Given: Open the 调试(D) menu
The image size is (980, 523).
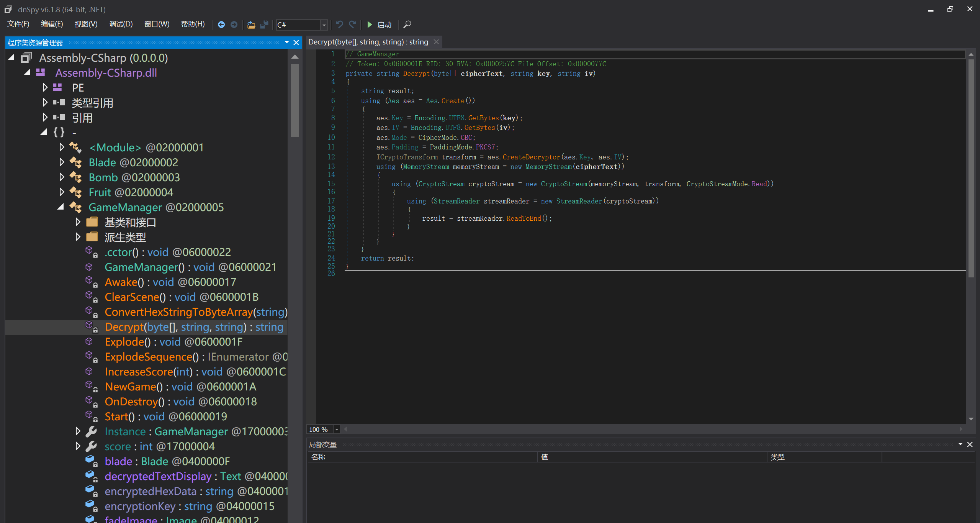Looking at the screenshot, I should [x=121, y=24].
